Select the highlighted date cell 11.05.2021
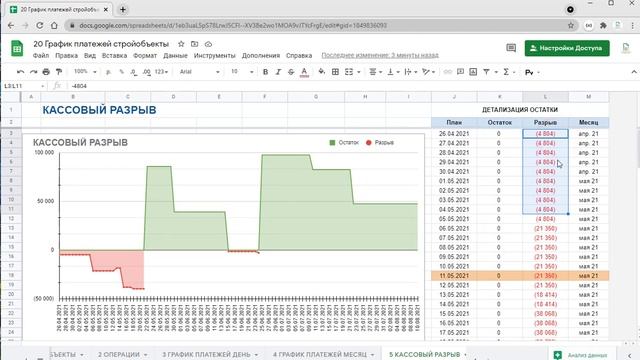 pos(454,276)
